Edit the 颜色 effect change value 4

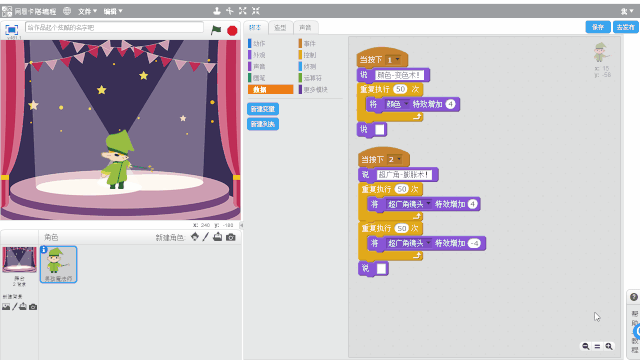tap(450, 104)
